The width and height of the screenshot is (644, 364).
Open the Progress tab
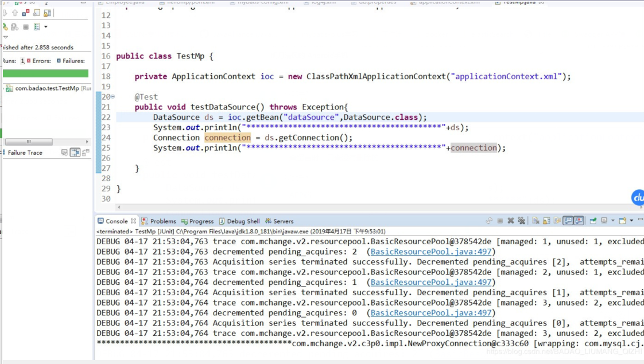(197, 221)
